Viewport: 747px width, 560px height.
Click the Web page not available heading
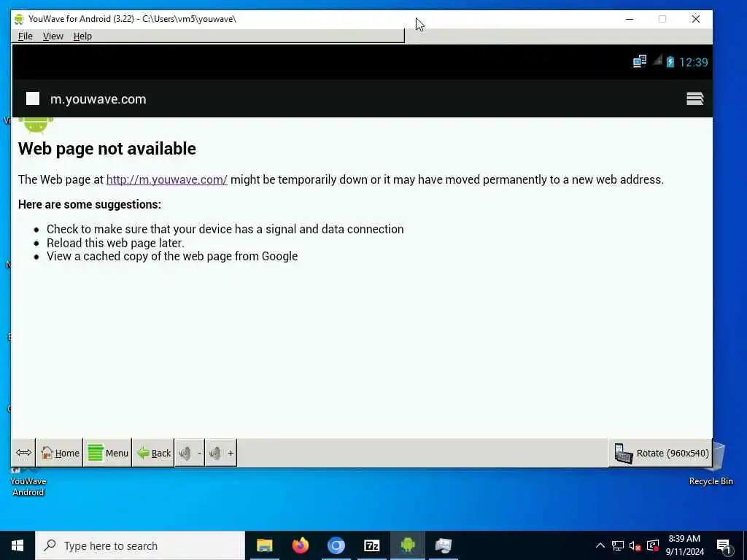pos(107,149)
